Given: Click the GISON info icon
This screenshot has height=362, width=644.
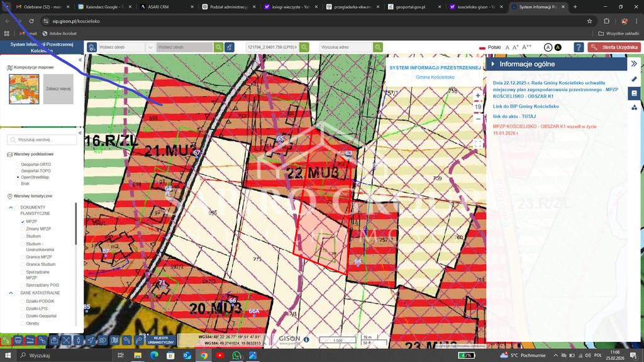Looking at the screenshot, I should point(306,339).
